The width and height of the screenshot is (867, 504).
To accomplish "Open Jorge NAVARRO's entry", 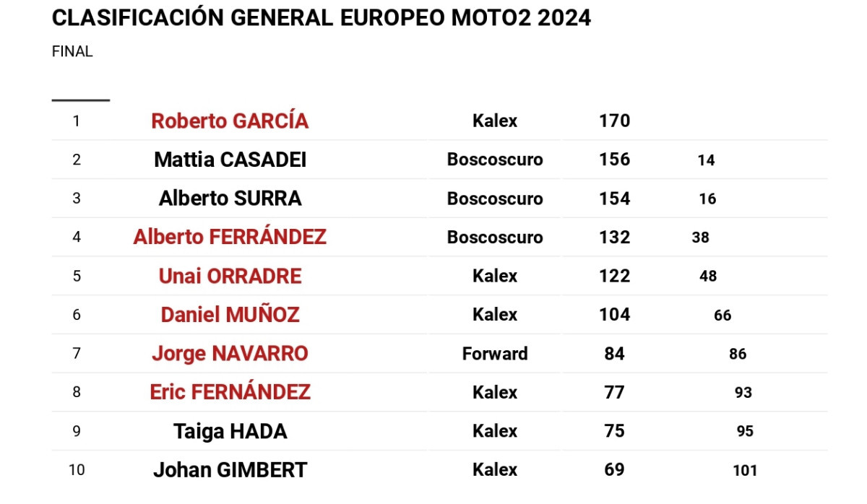I will (230, 353).
